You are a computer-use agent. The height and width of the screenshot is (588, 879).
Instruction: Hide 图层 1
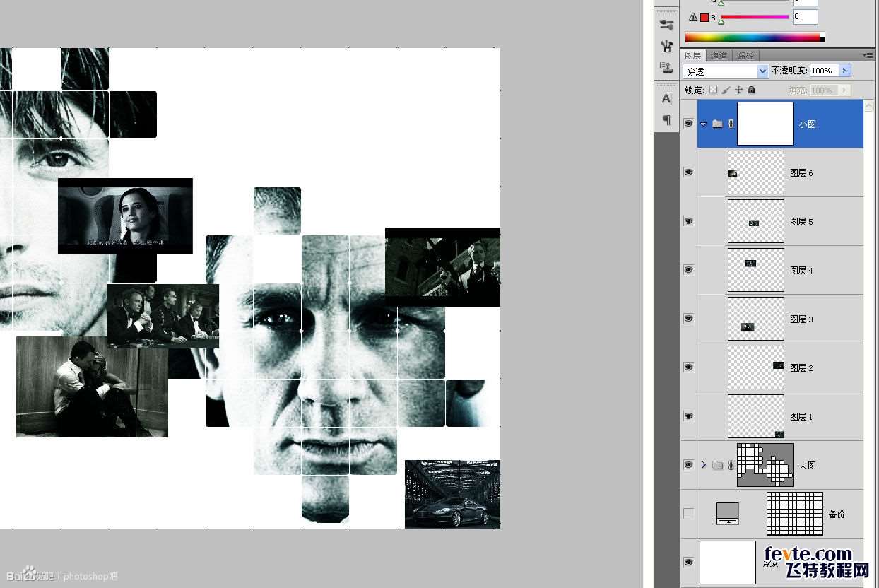688,416
